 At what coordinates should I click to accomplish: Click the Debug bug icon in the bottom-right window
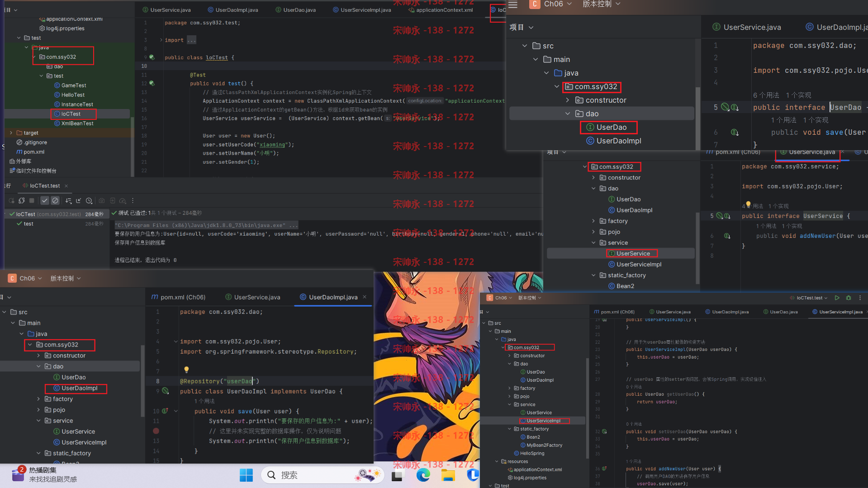[x=849, y=298]
